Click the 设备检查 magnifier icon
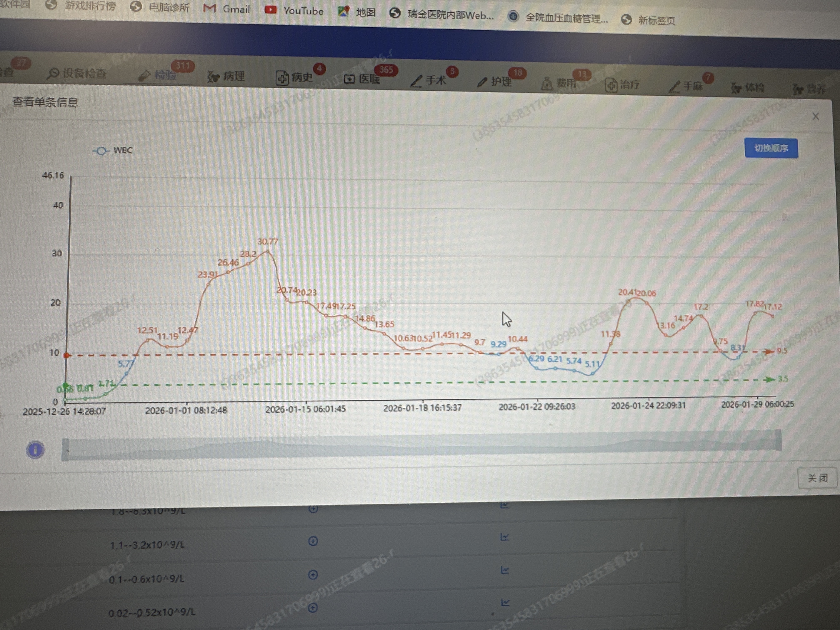Viewport: 840px width, 630px height. coord(53,73)
